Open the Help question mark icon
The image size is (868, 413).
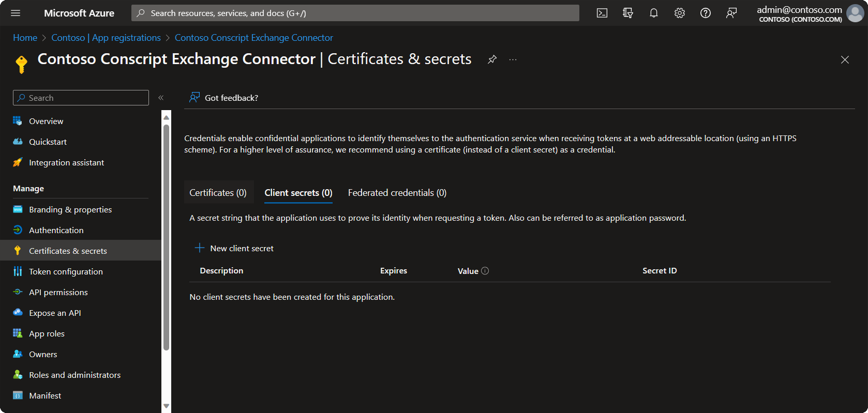tap(706, 13)
